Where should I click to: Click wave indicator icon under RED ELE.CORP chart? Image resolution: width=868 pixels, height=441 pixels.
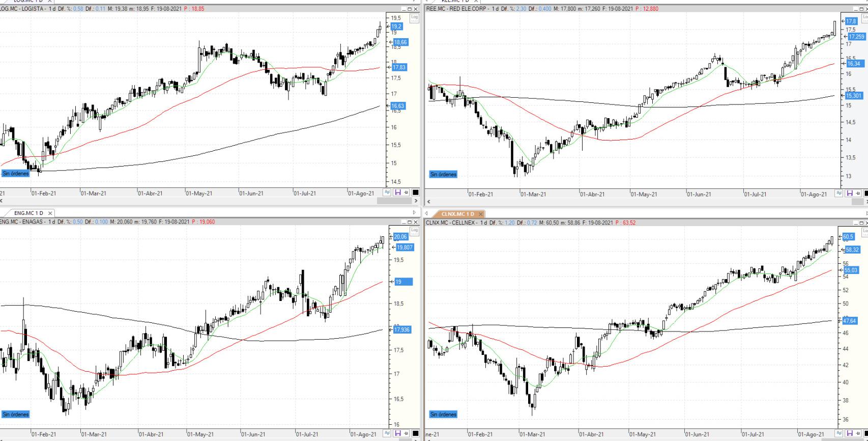pyautogui.click(x=839, y=194)
